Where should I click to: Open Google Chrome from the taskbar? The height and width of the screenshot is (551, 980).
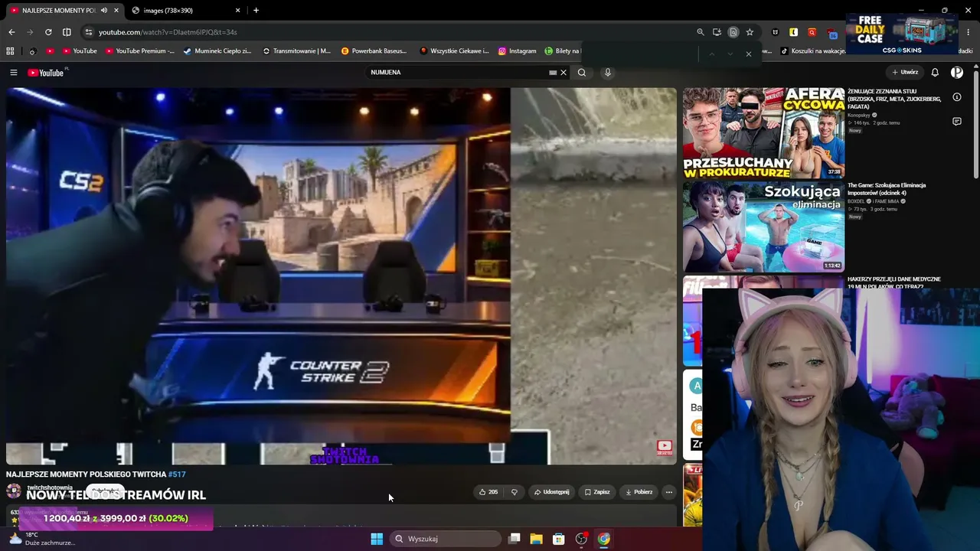[604, 539]
